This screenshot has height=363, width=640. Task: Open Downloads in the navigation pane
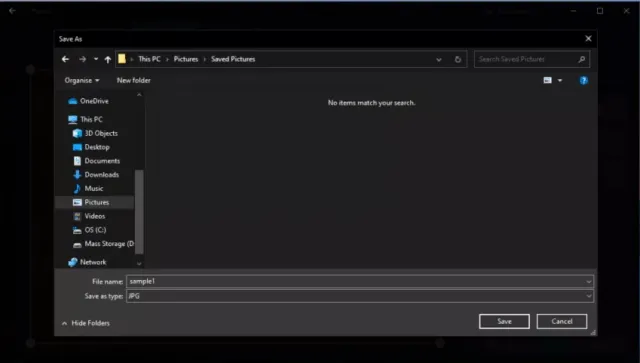pos(102,175)
